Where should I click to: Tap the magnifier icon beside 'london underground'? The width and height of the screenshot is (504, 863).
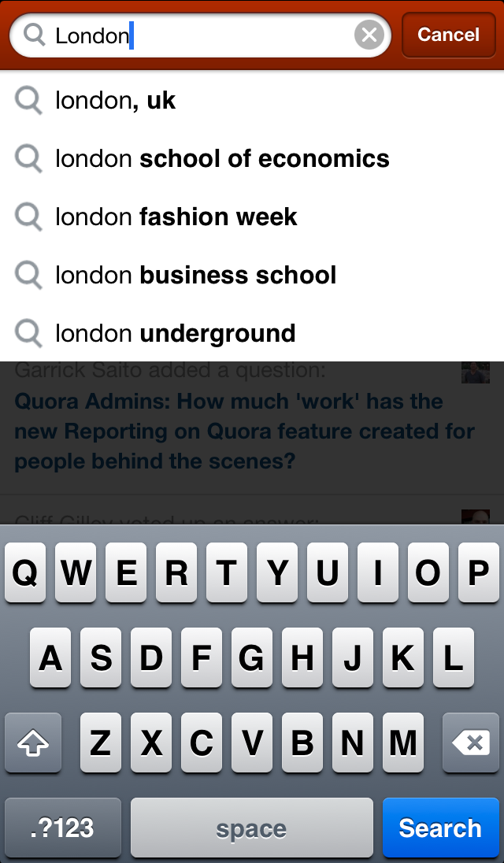click(29, 334)
